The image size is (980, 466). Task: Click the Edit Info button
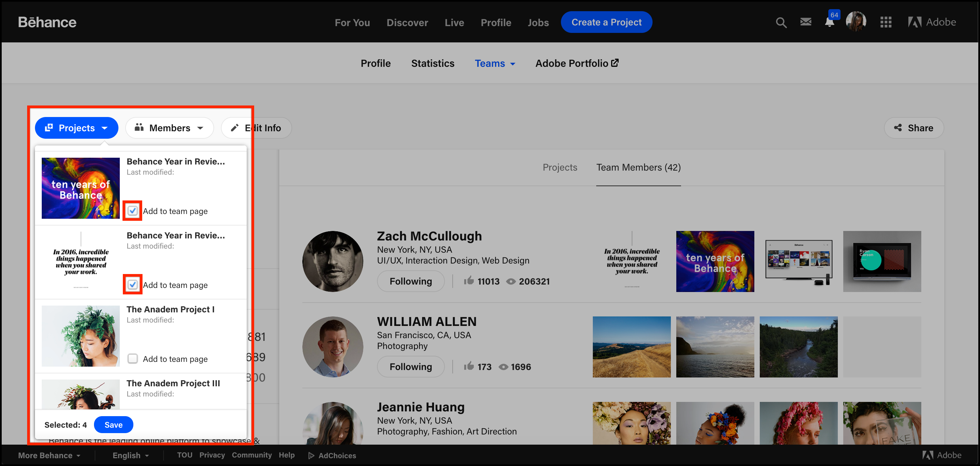point(257,128)
